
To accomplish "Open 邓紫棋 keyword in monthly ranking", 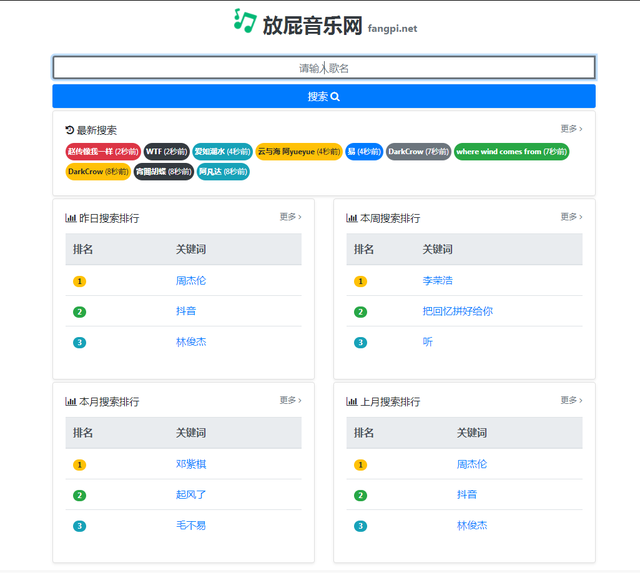I will coord(191,464).
